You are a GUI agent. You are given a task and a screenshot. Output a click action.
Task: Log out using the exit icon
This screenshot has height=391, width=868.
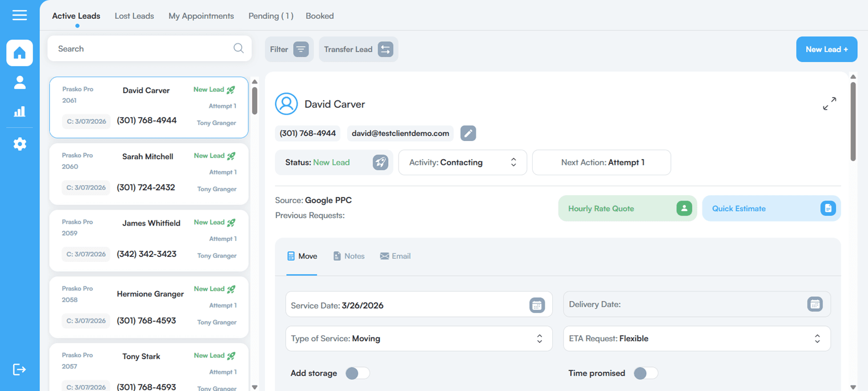pos(19,369)
